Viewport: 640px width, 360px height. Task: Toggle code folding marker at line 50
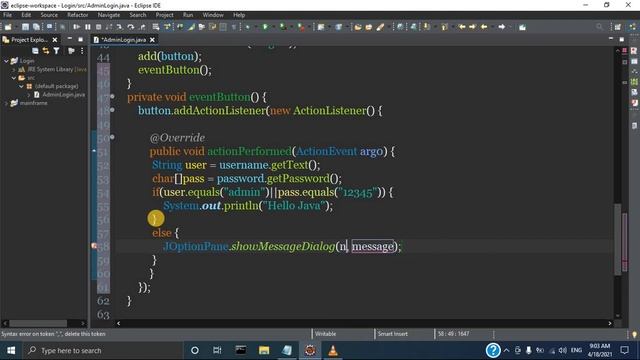click(112, 137)
